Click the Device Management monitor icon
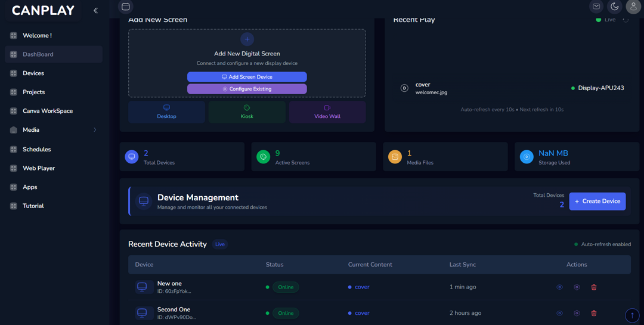The image size is (644, 325). [x=143, y=202]
